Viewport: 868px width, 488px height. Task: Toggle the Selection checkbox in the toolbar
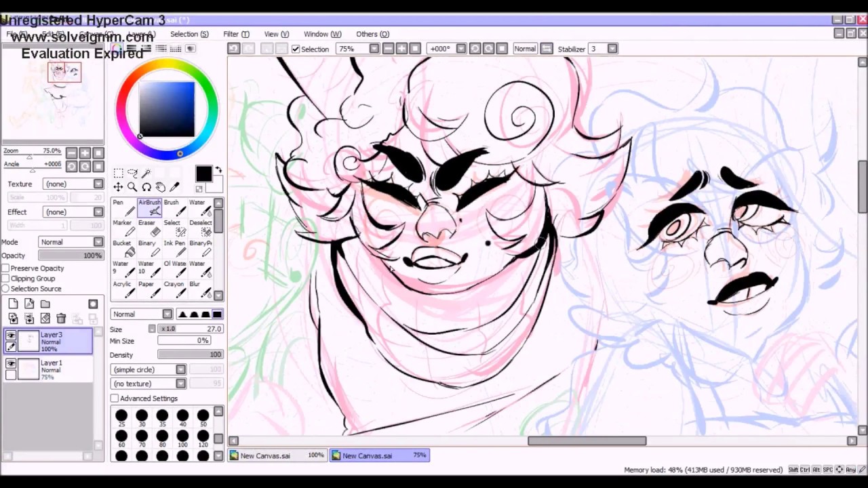(296, 49)
